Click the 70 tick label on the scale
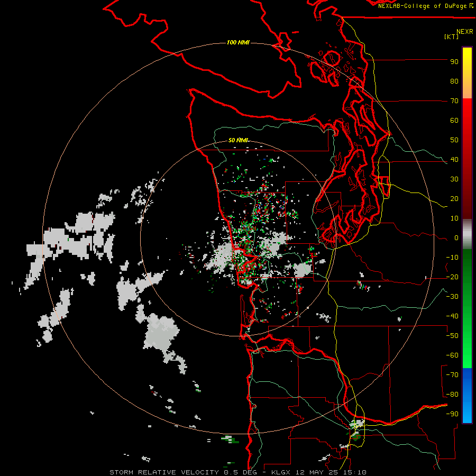This screenshot has height=476, width=476. click(x=454, y=101)
